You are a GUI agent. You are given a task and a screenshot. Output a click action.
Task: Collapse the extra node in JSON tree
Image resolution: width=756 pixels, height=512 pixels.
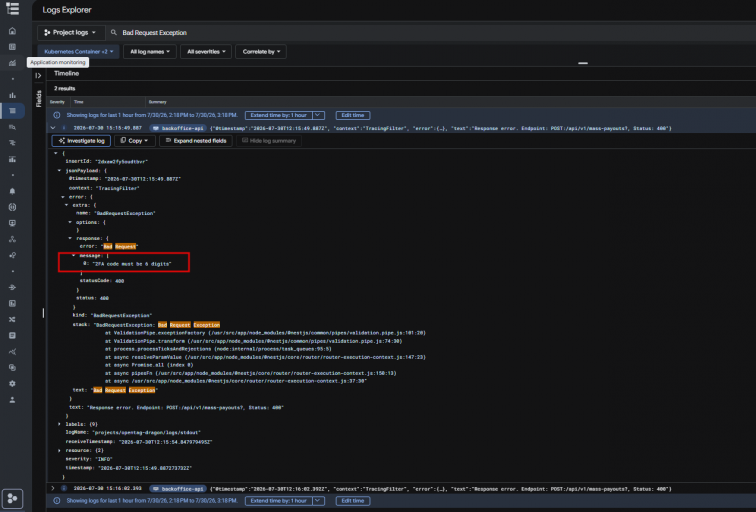67,205
